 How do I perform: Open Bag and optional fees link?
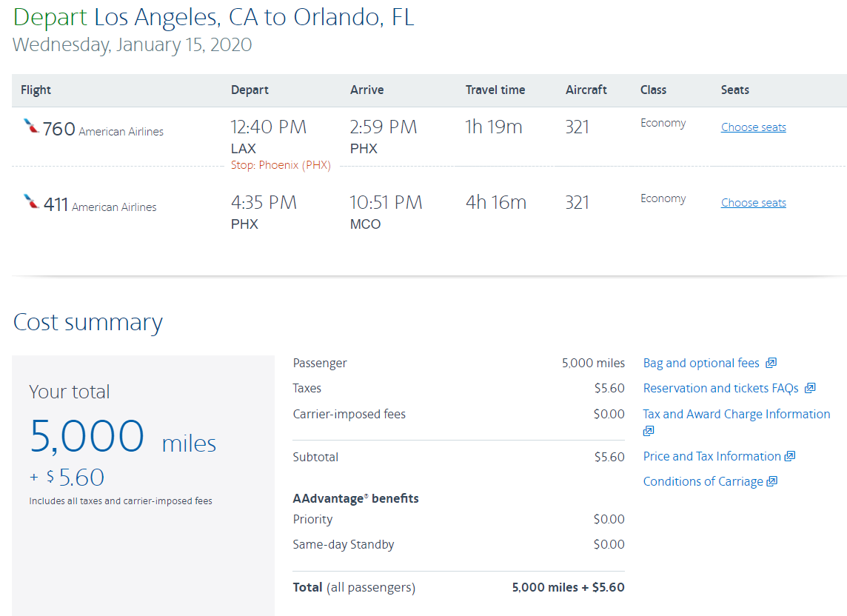(x=701, y=363)
